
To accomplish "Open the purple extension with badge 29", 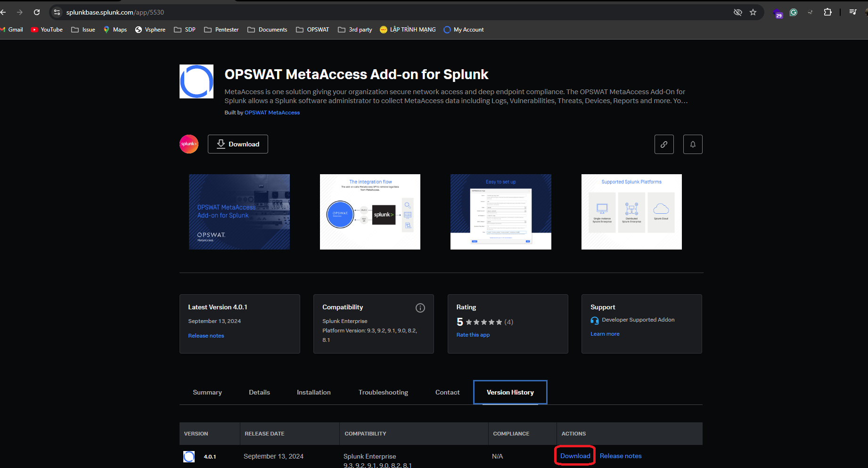I will (778, 13).
